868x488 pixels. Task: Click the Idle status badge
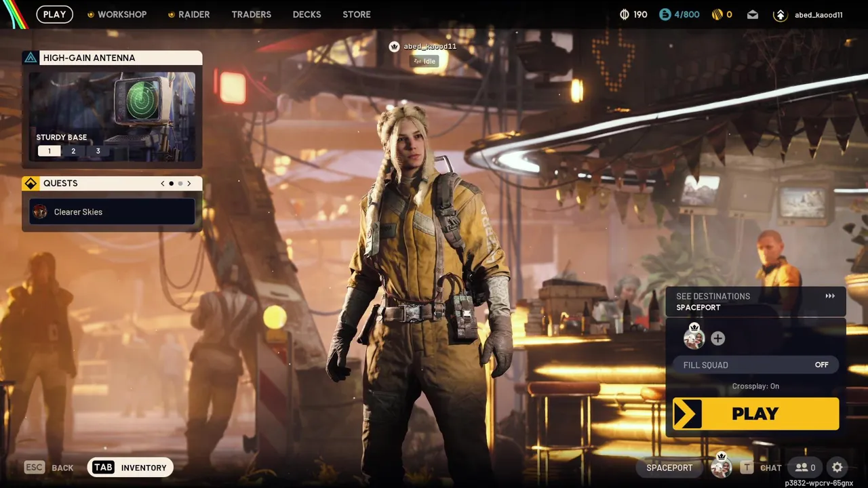click(425, 61)
